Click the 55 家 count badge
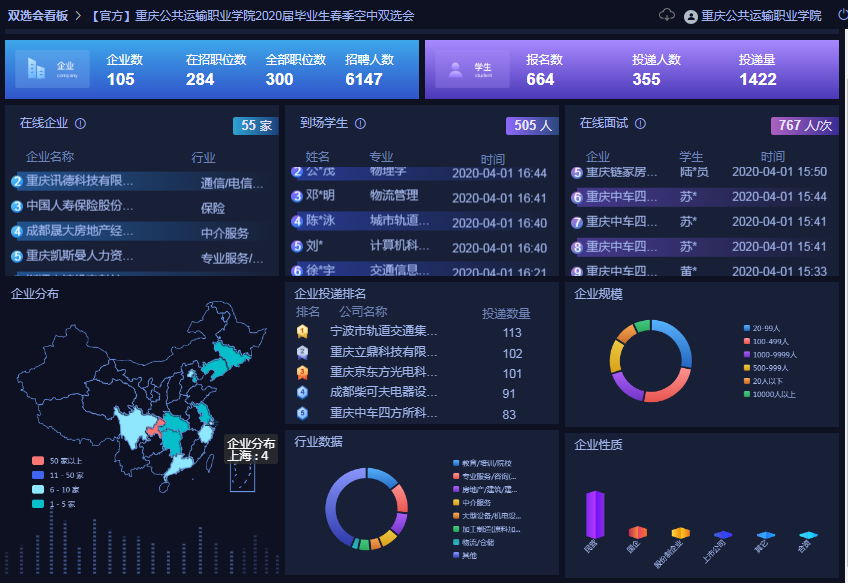Screen dimensions: 848x583 (x=256, y=126)
